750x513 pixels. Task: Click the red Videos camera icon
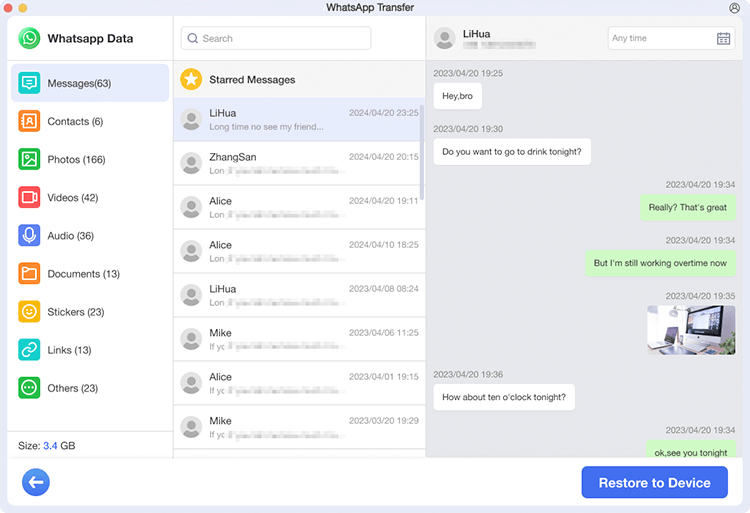coord(29,197)
